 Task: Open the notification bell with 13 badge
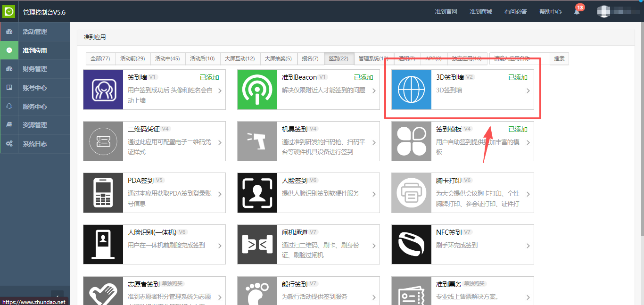tap(577, 11)
